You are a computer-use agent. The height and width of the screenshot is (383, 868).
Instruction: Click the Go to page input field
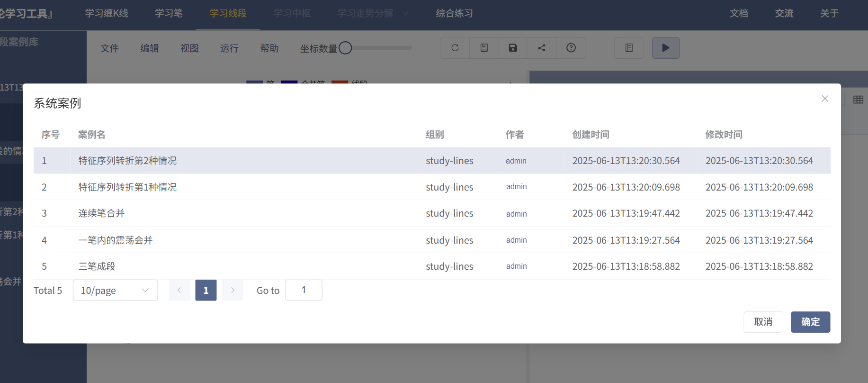304,290
